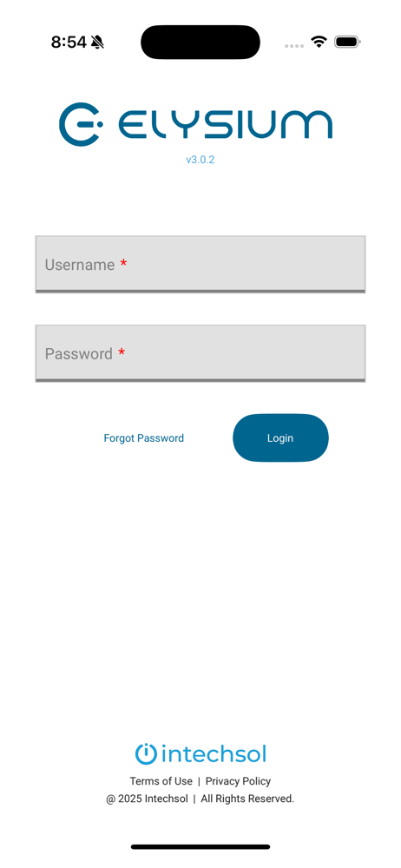Click the ELYSIUM wordmark text
The image size is (401, 868).
pyautogui.click(x=226, y=124)
